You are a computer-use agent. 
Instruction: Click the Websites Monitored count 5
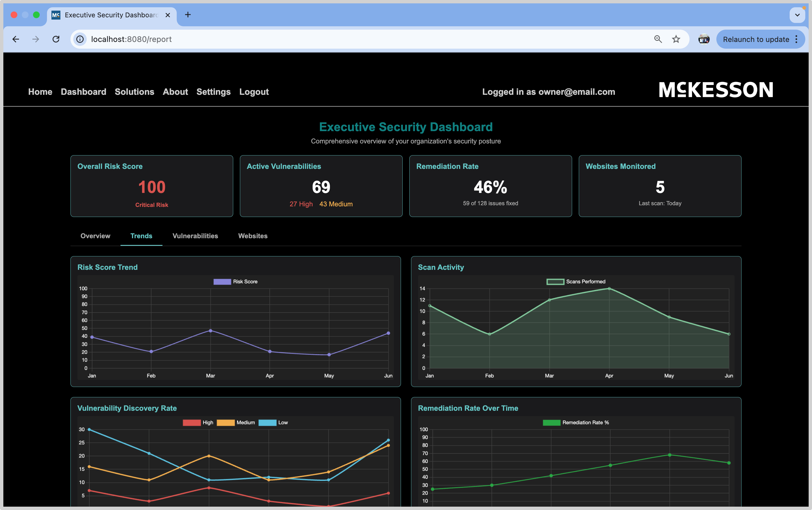pos(660,187)
